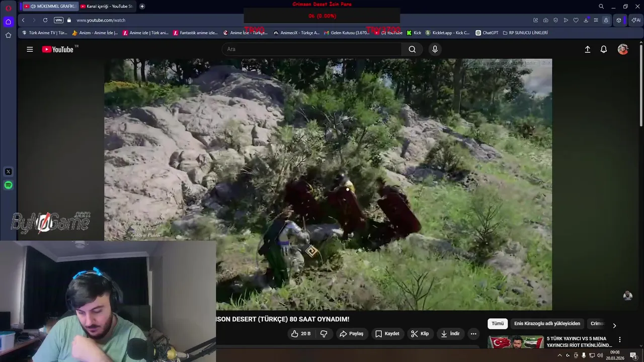
Task: Open the page edit/note icon in address bar
Action: (x=536, y=20)
